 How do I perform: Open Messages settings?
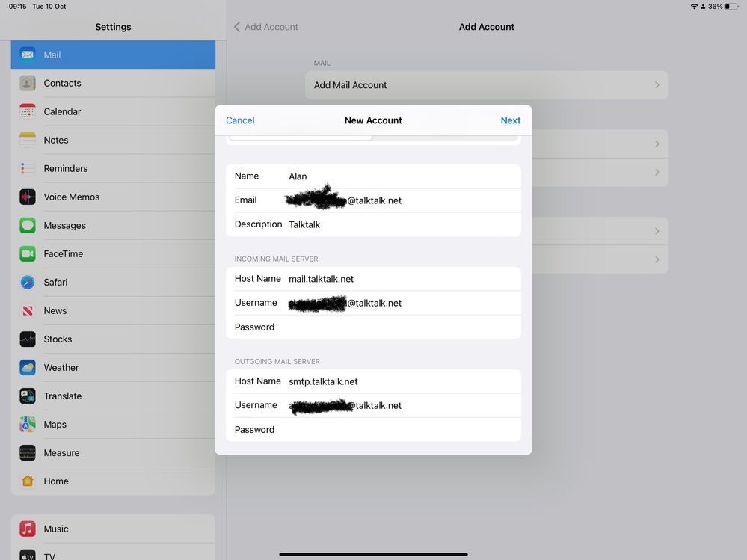(x=113, y=225)
